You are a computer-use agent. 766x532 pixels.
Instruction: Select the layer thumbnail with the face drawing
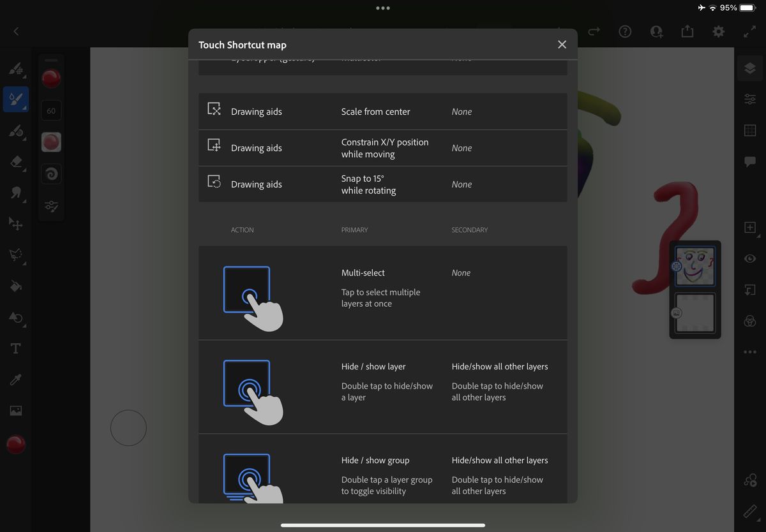pos(695,265)
